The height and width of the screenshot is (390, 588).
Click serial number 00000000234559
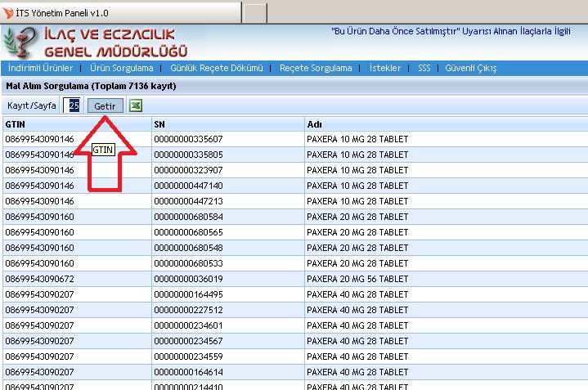[x=188, y=356]
